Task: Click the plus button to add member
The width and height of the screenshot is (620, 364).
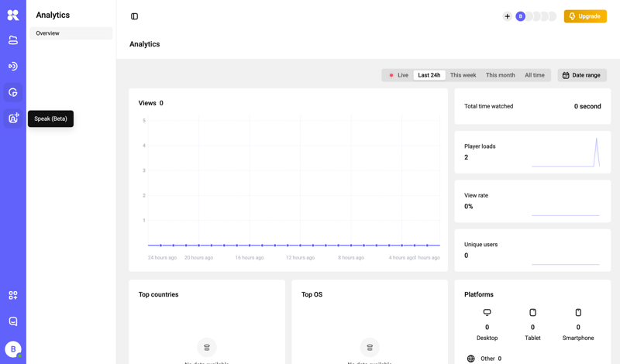Action: (x=507, y=16)
